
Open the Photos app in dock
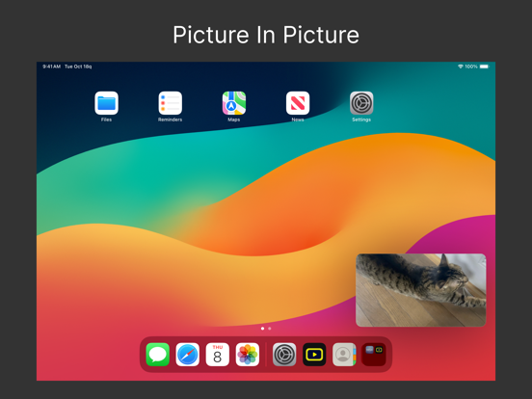pos(248,355)
